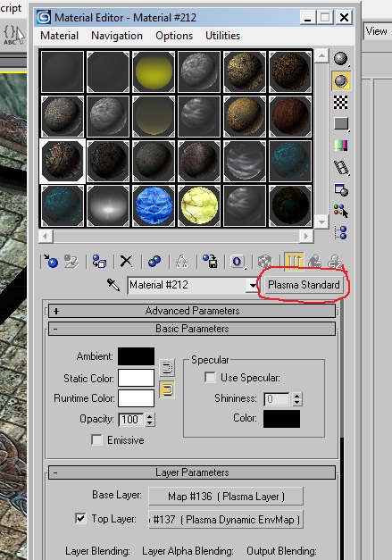Toggle the Emissive checkbox

(96, 439)
